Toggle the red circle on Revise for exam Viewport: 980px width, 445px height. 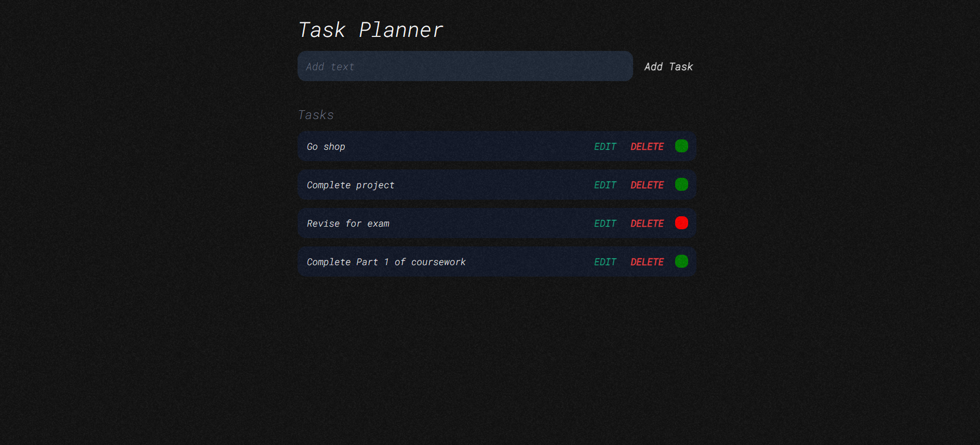click(682, 223)
